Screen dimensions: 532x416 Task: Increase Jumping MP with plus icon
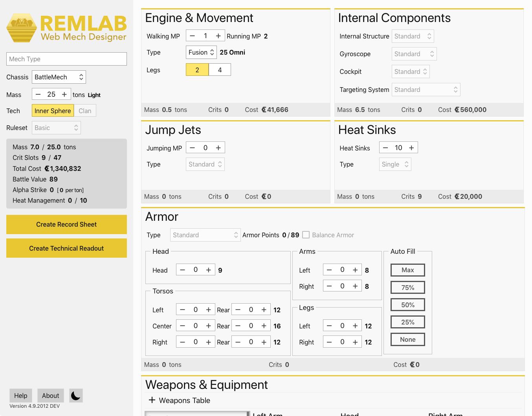218,148
